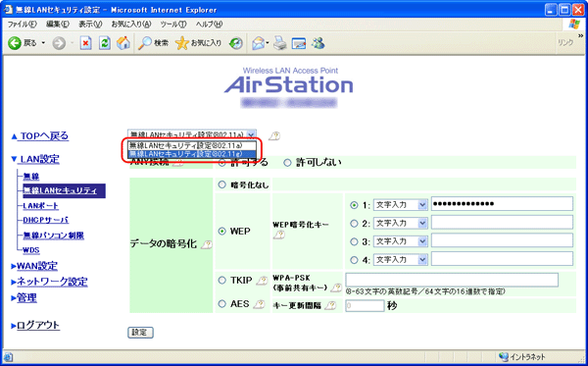
Task: Open key 2 文字入力 dropdown
Action: [x=401, y=224]
